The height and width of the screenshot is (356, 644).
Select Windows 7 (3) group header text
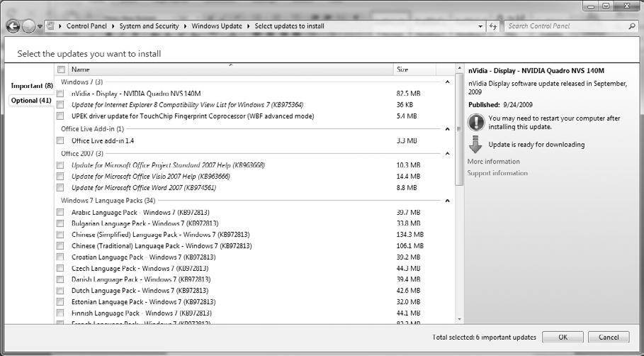81,82
